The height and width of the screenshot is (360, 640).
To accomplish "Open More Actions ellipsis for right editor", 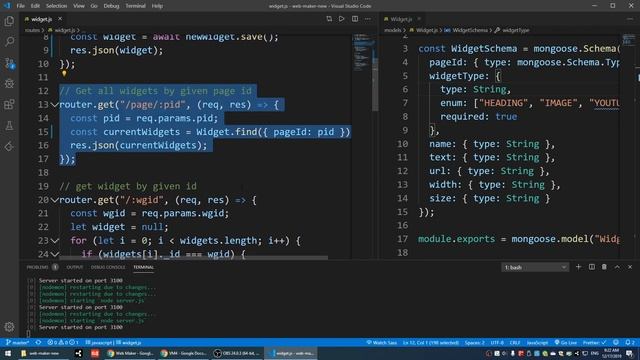I will tap(630, 19).
